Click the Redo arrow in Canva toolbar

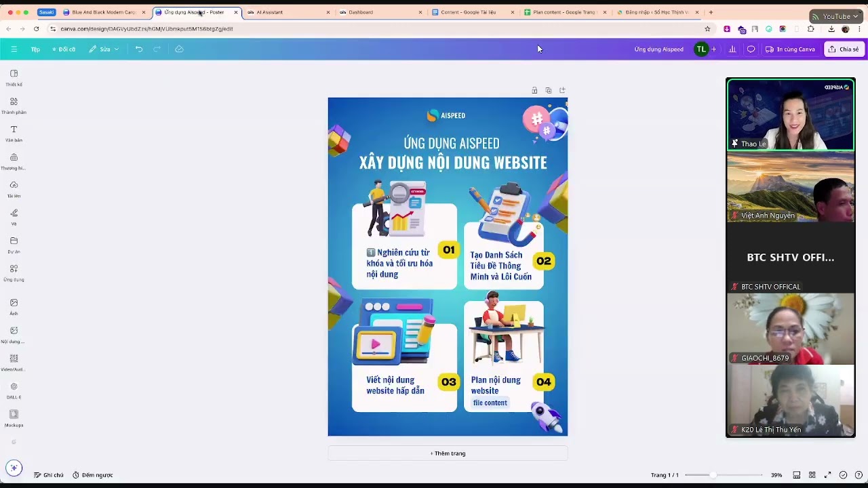click(x=157, y=49)
